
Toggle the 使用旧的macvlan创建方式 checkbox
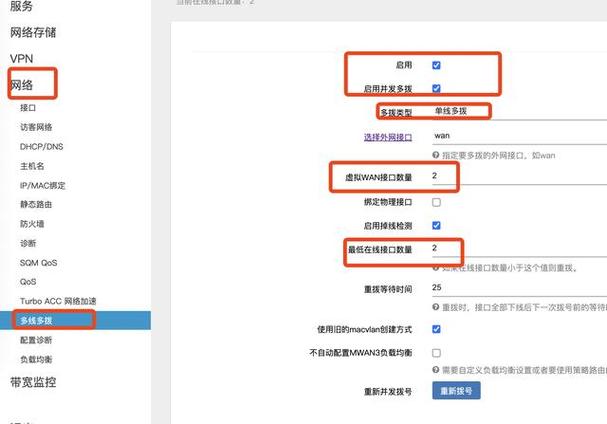436,329
